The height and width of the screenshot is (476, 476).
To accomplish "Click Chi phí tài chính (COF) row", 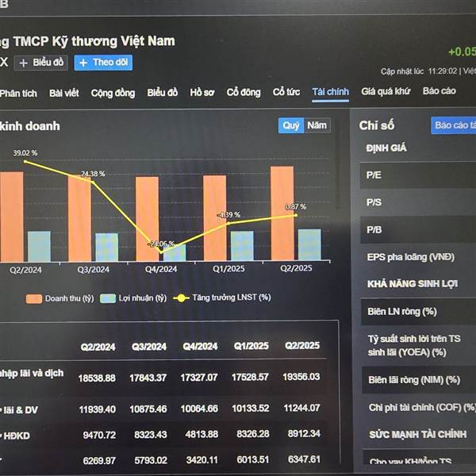I will [x=419, y=408].
